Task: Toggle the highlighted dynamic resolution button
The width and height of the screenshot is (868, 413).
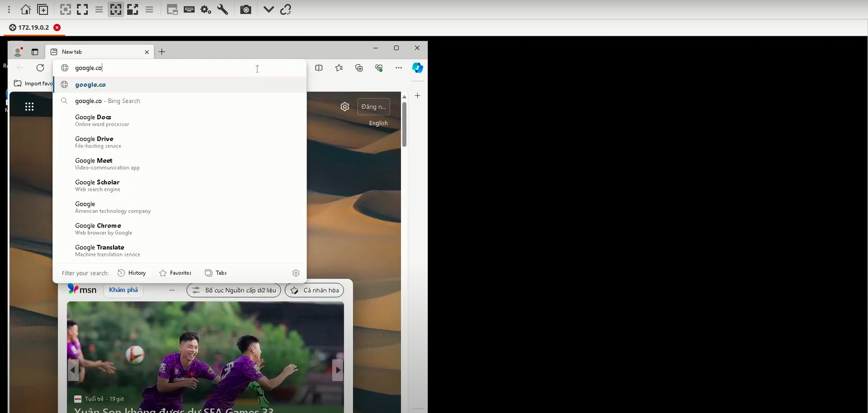Action: tap(116, 9)
